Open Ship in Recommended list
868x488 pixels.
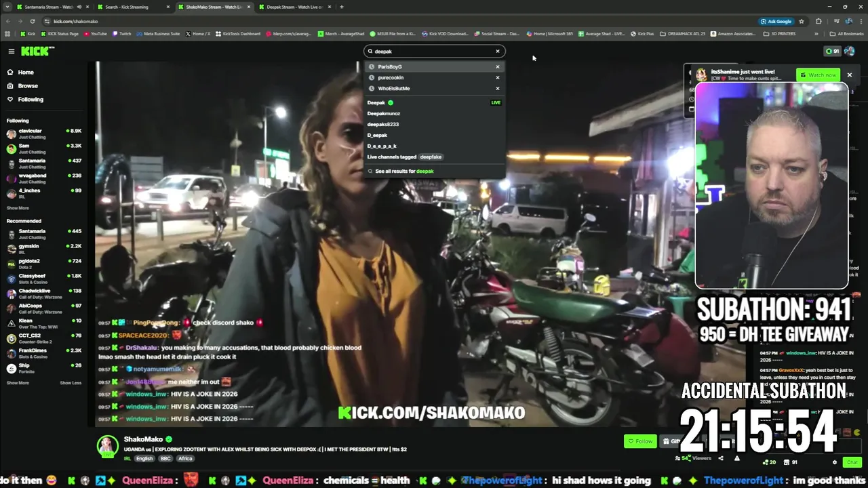coord(44,367)
